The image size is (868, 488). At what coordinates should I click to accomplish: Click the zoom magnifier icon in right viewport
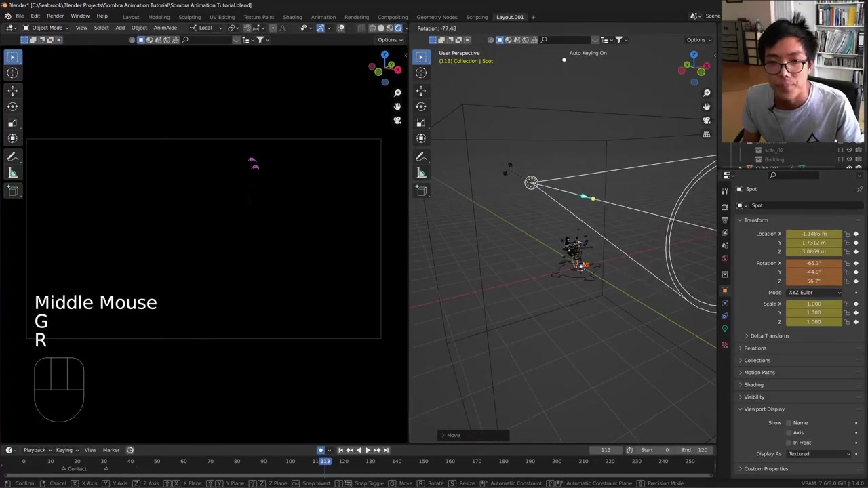pos(707,93)
